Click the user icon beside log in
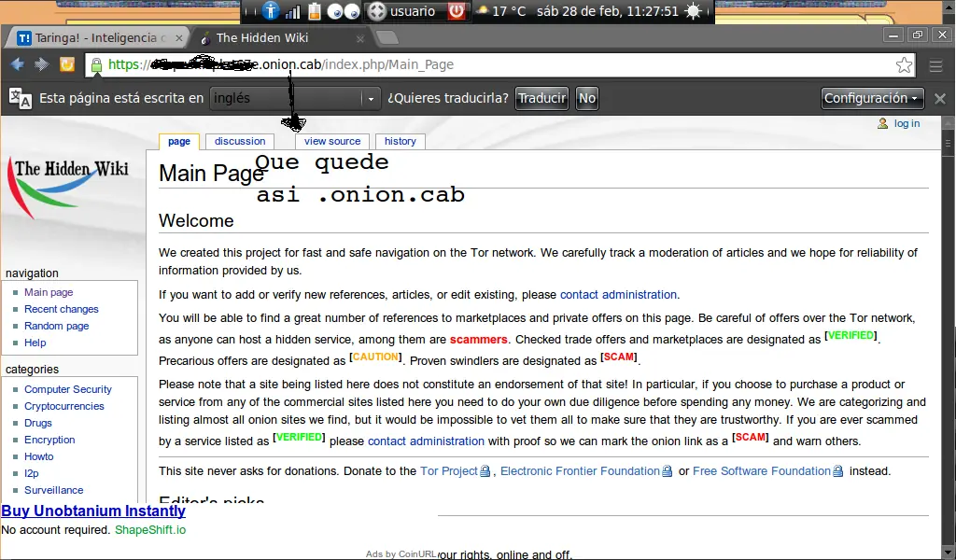956x560 pixels. click(x=882, y=124)
